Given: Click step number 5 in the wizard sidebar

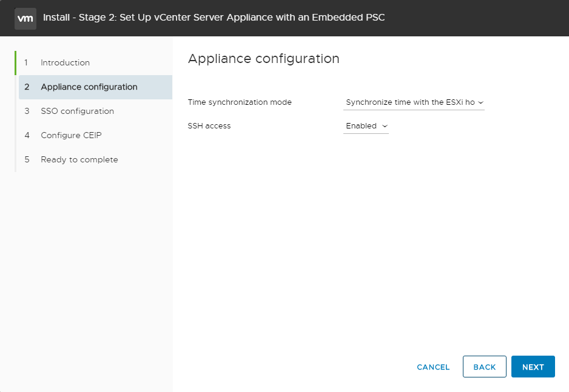Looking at the screenshot, I should point(27,160).
